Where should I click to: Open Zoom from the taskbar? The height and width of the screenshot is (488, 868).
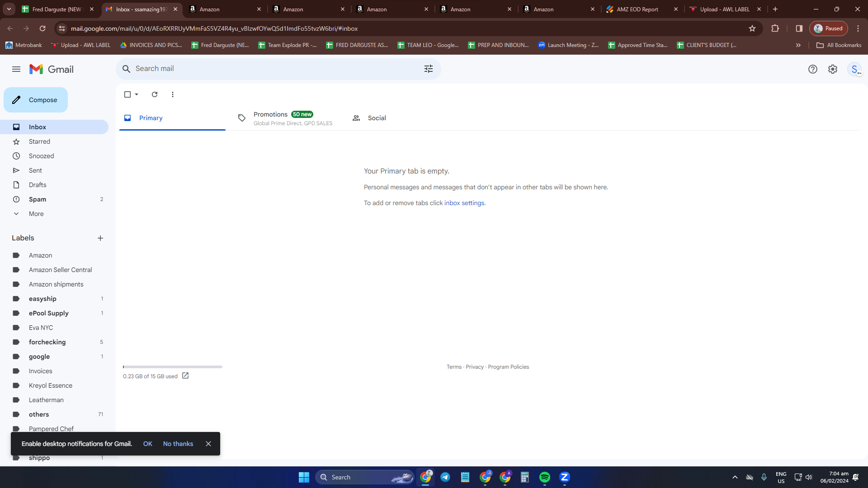click(x=565, y=477)
